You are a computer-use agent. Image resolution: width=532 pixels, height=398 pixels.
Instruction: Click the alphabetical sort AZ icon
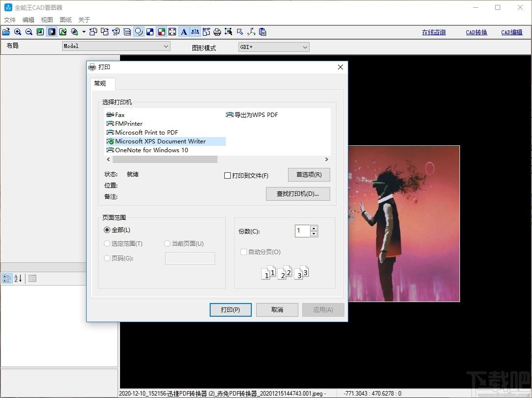(18, 279)
